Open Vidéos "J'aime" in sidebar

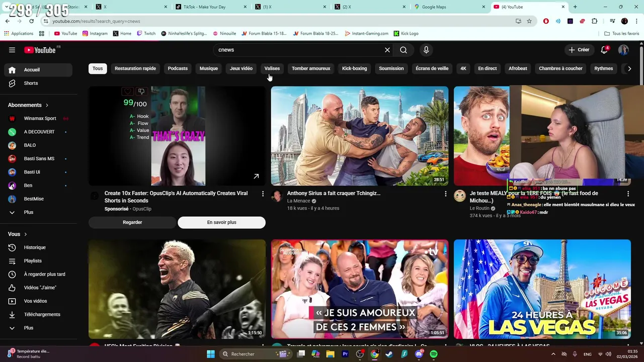point(38,288)
